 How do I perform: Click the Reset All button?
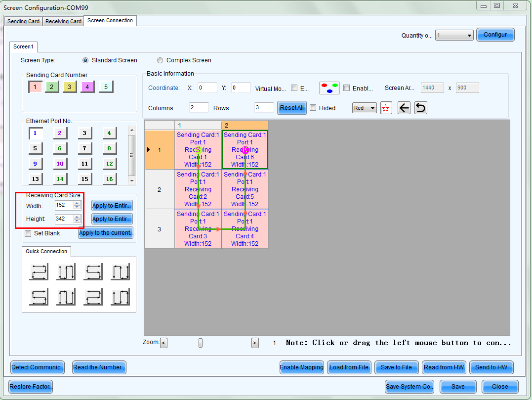coord(292,108)
